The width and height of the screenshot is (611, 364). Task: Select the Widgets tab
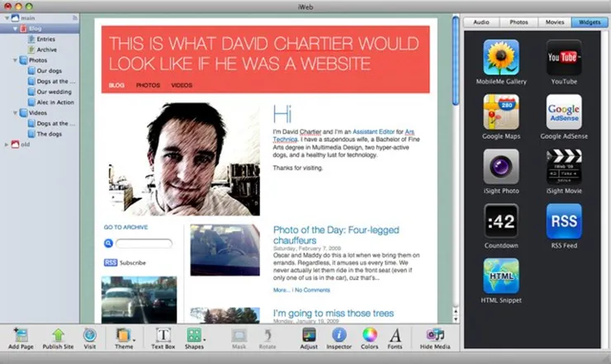coord(590,22)
